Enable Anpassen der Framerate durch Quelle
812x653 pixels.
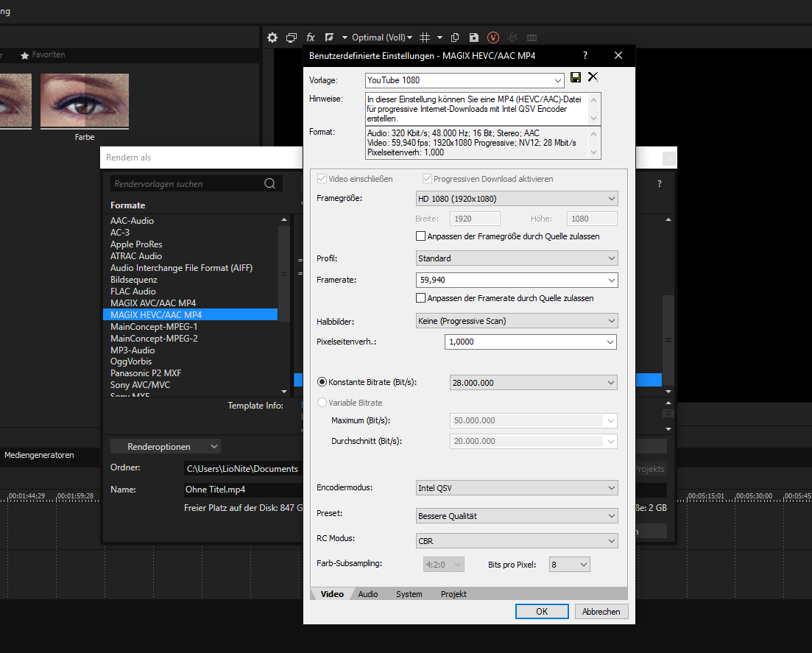pyautogui.click(x=420, y=297)
